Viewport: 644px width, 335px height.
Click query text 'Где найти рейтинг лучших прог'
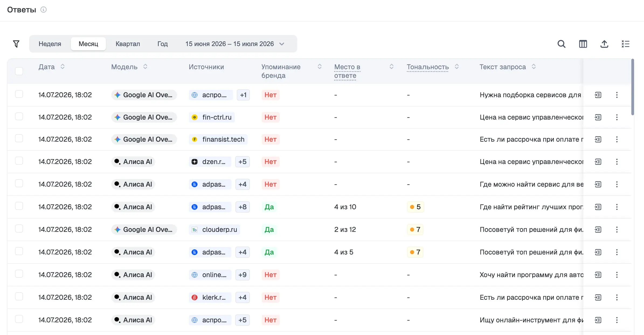click(531, 207)
